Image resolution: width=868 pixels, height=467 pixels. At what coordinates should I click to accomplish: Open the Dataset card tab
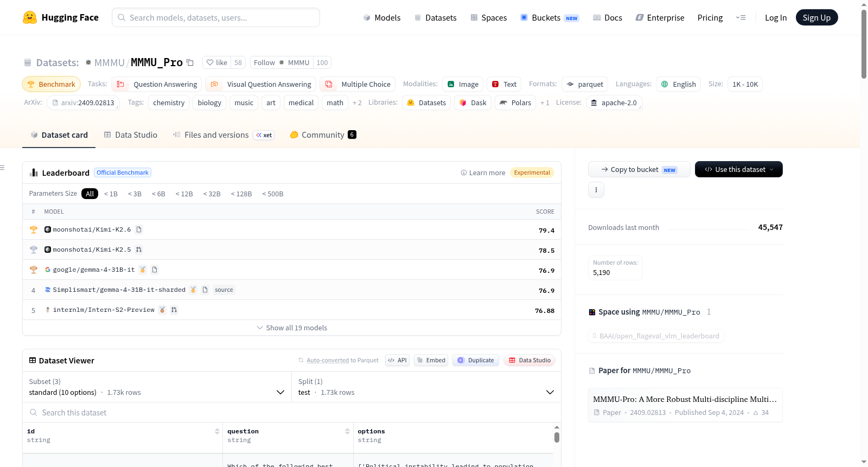pyautogui.click(x=59, y=135)
